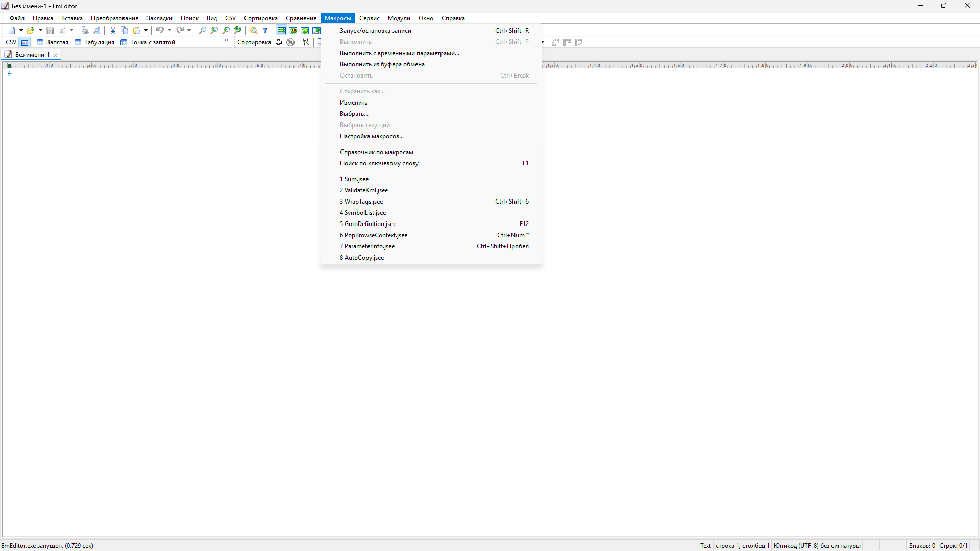
Task: Click the Cut scissors icon
Action: point(113,31)
